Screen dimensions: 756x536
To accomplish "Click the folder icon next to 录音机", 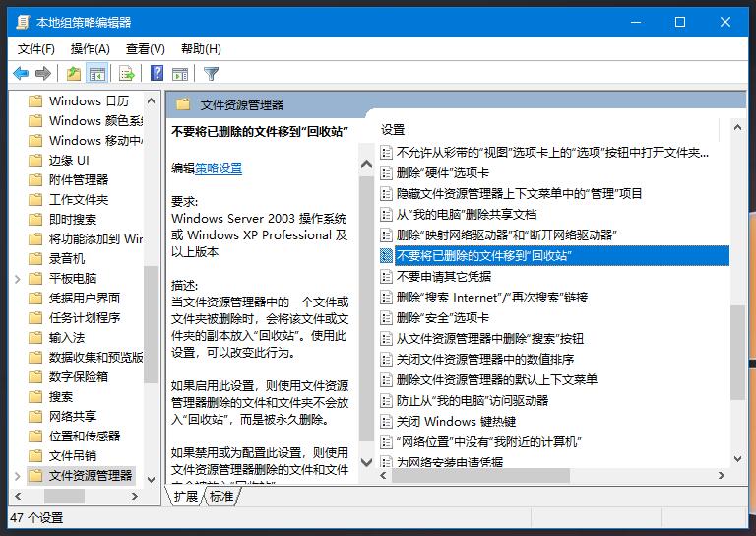I will coord(36,258).
